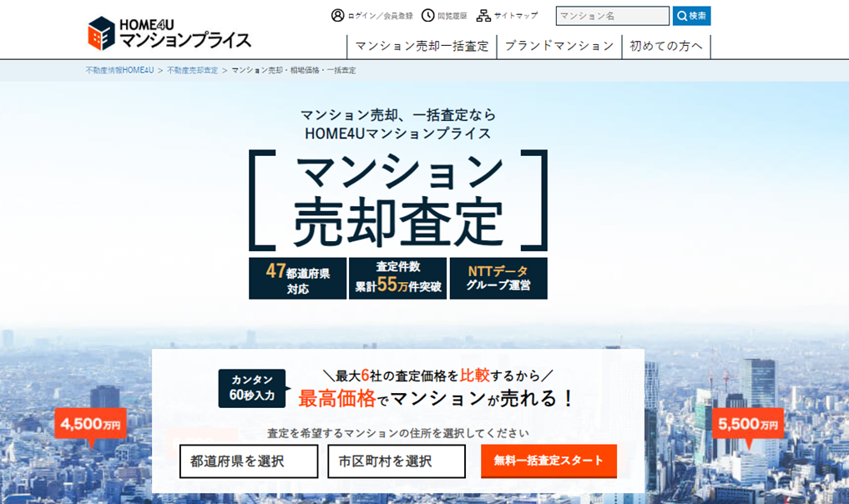849x504 pixels.
Task: Open the ログイン／会員登録 link
Action: click(380, 16)
